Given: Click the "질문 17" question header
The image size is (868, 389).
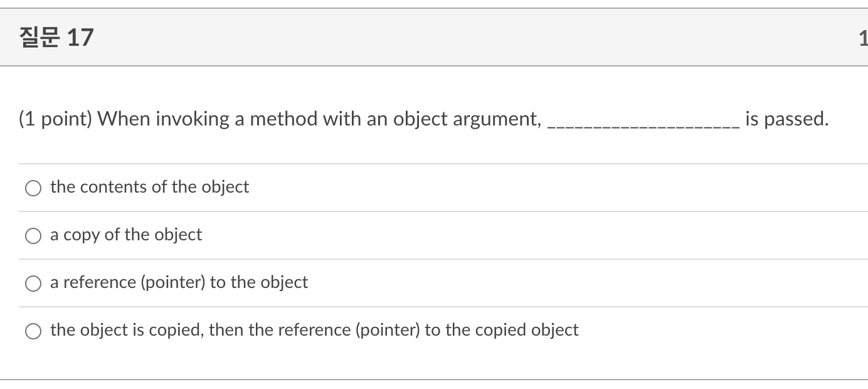Looking at the screenshot, I should 56,36.
